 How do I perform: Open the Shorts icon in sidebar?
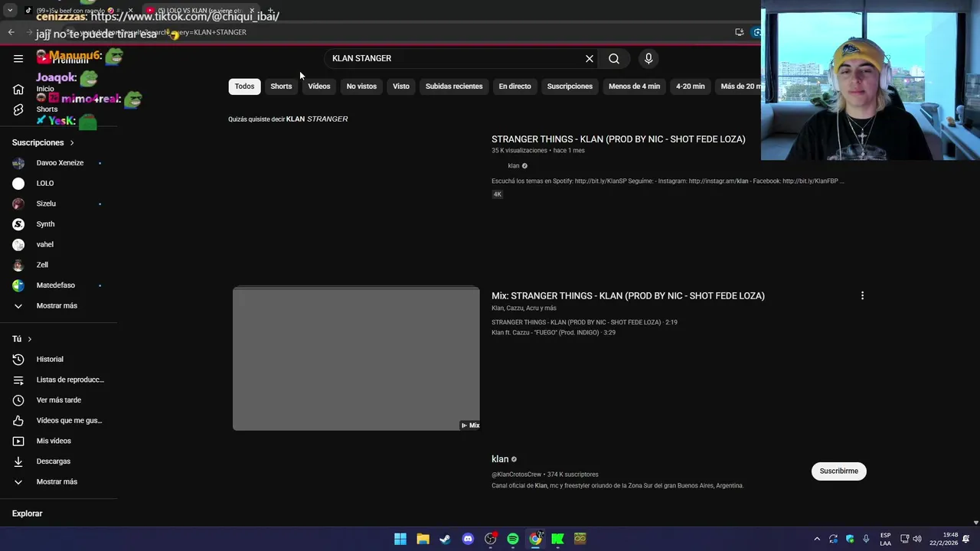(18, 109)
